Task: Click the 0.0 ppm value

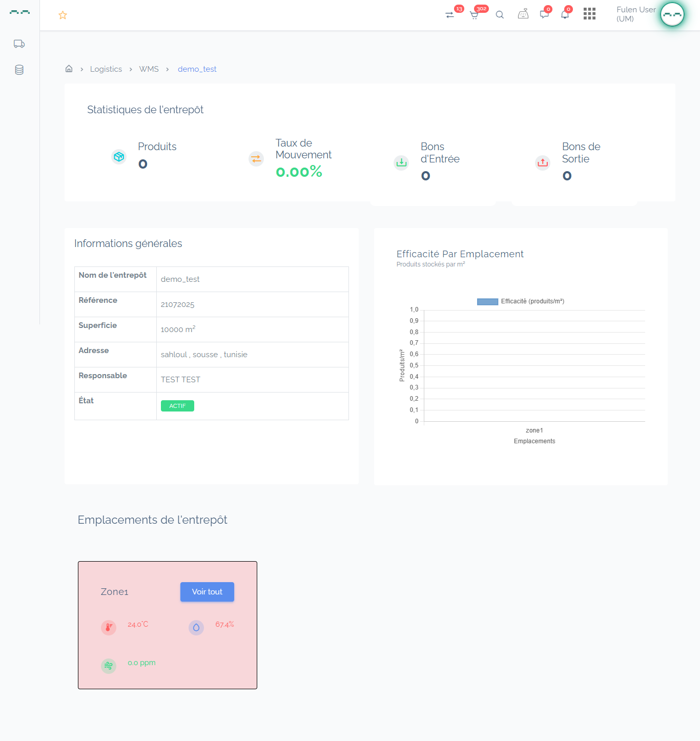Action: pos(141,663)
